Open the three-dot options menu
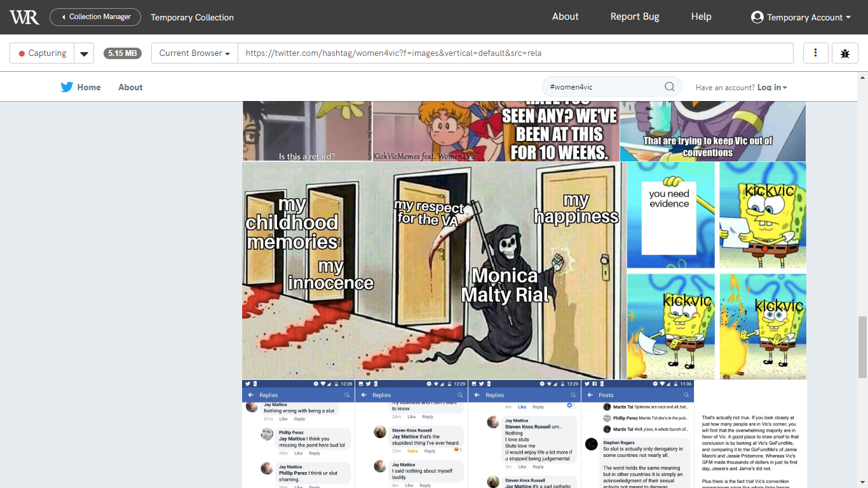Image resolution: width=868 pixels, height=488 pixels. click(815, 53)
